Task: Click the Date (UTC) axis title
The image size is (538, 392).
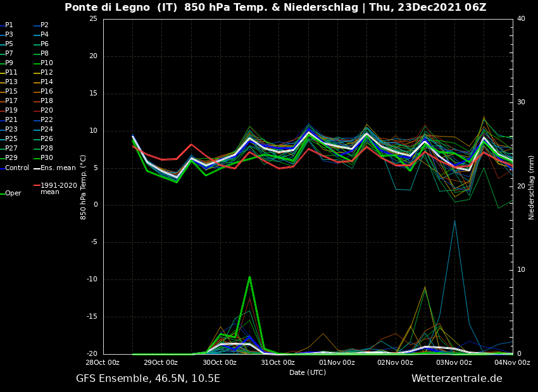Action: click(x=308, y=372)
